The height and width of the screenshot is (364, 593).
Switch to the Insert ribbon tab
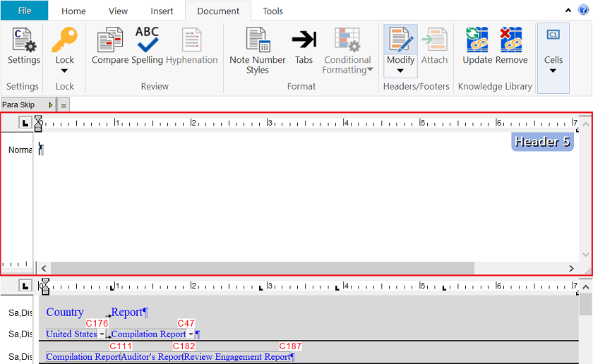162,11
